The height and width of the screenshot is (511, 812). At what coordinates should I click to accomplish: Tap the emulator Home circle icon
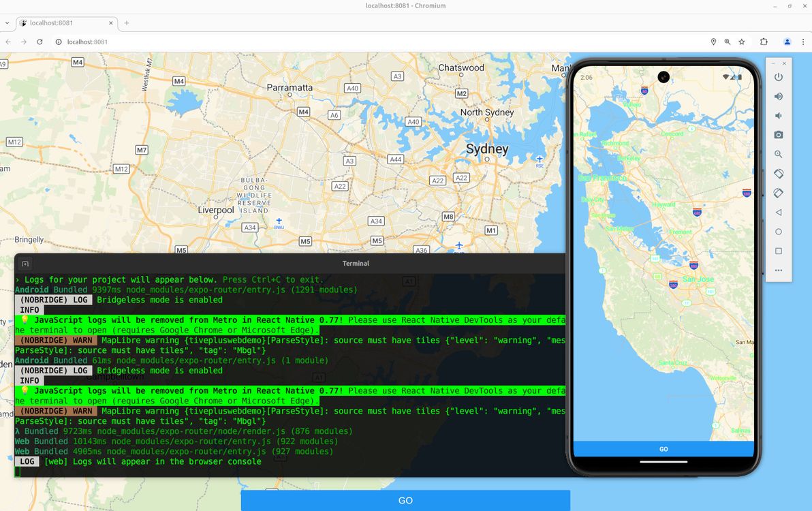coord(779,232)
